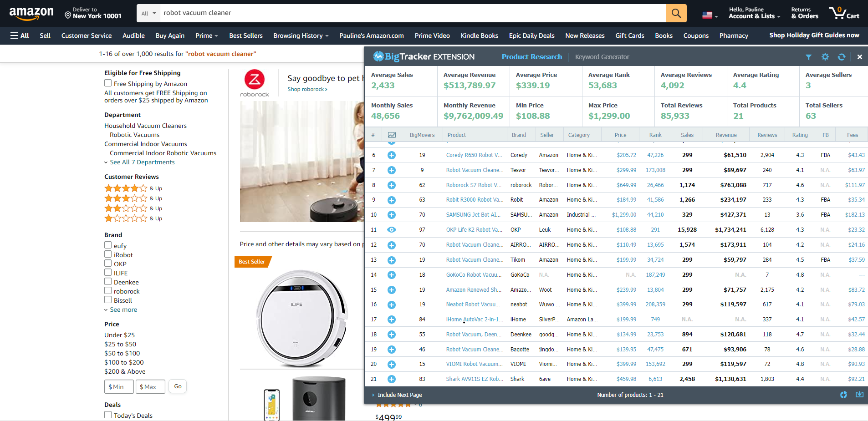Screen dimensions: 868x421
Task: Open Best Sellers nav item
Action: [246, 36]
